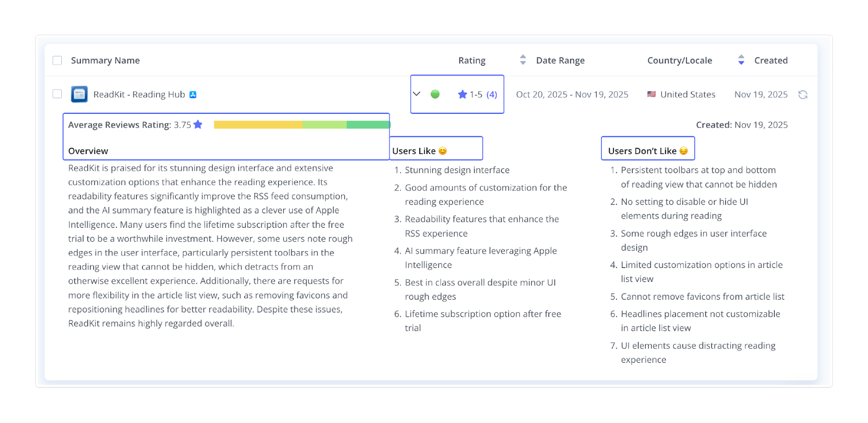Click the Summary Name column header
Screen dimensions: 868x423
(x=105, y=60)
